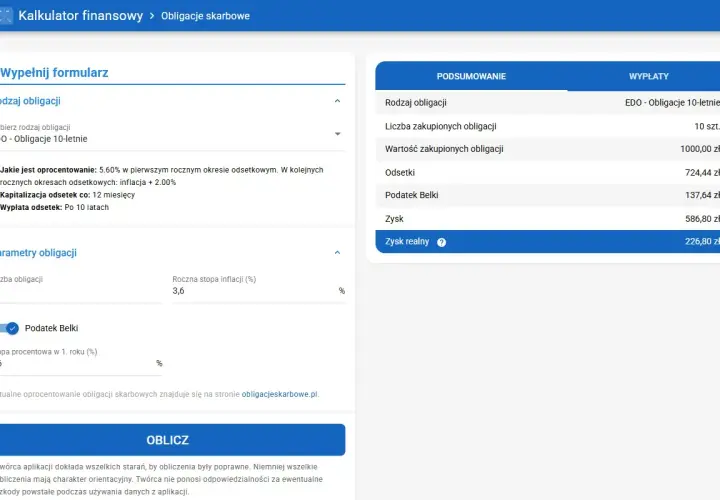Collapse the Rodzaj obligacji section chevron
This screenshot has height=500, width=720.
(x=338, y=101)
